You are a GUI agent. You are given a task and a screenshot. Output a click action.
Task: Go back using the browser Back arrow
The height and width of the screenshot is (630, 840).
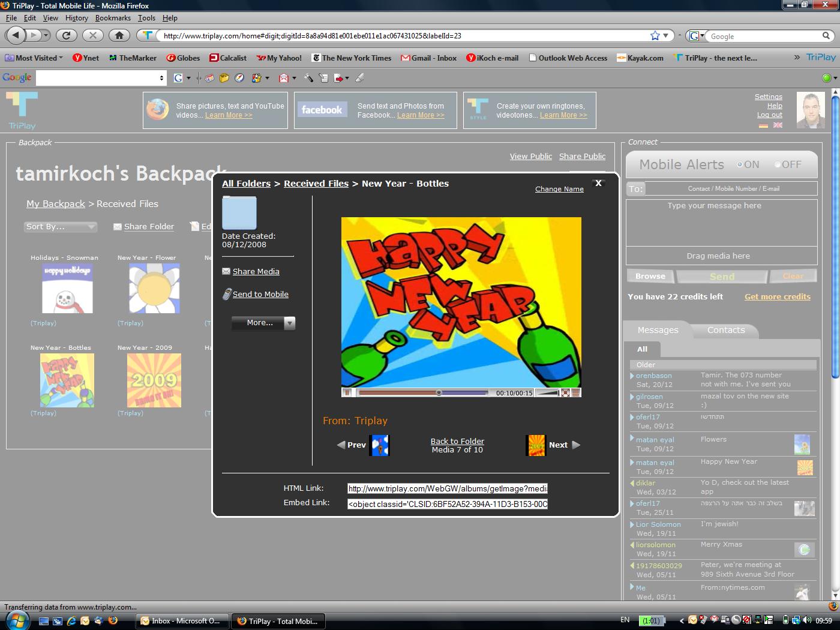(16, 35)
